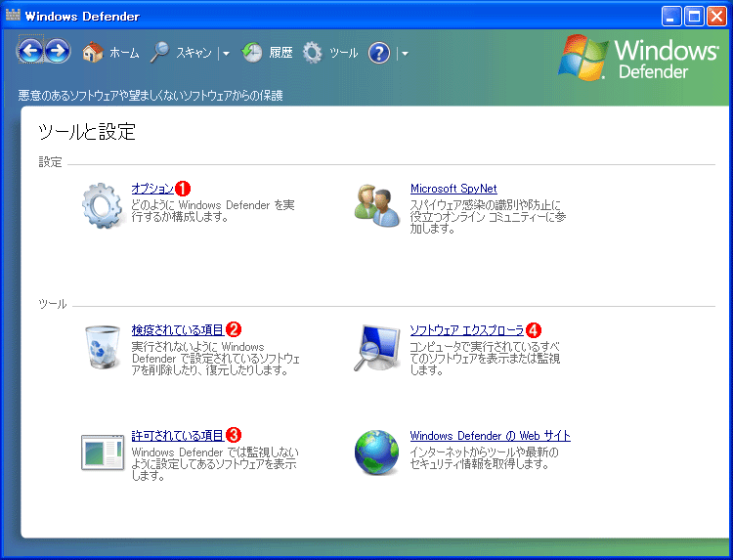Viewport: 733px width, 560px height.
Task: Click the gear ツール icon in toolbar
Action: tap(313, 53)
